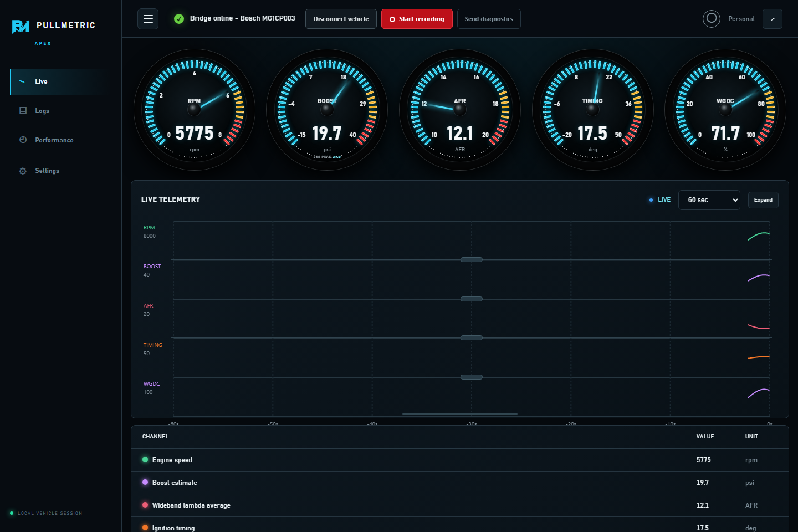798x532 pixels.
Task: Click the Wideband lambda red dot
Action: pyautogui.click(x=145, y=505)
